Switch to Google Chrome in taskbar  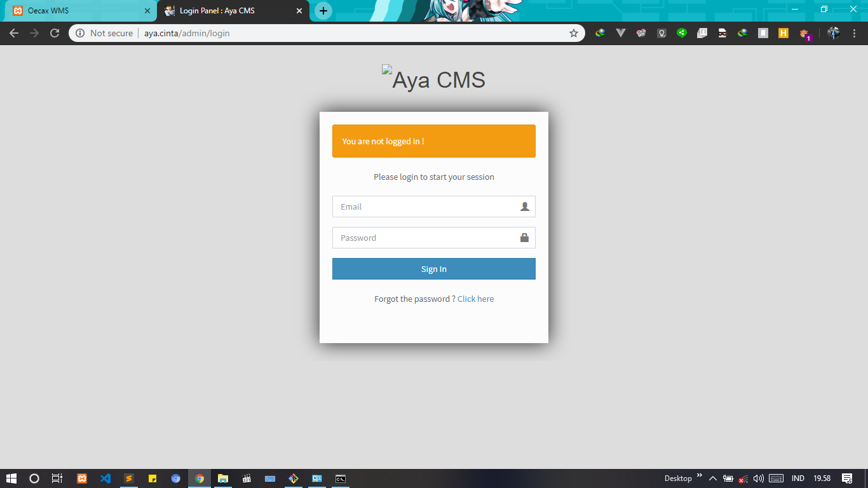200,478
